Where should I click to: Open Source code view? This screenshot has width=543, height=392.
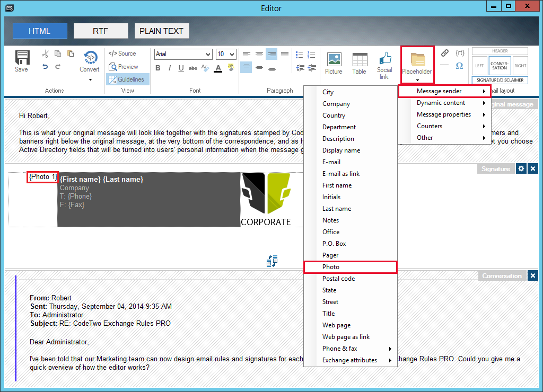pyautogui.click(x=122, y=54)
